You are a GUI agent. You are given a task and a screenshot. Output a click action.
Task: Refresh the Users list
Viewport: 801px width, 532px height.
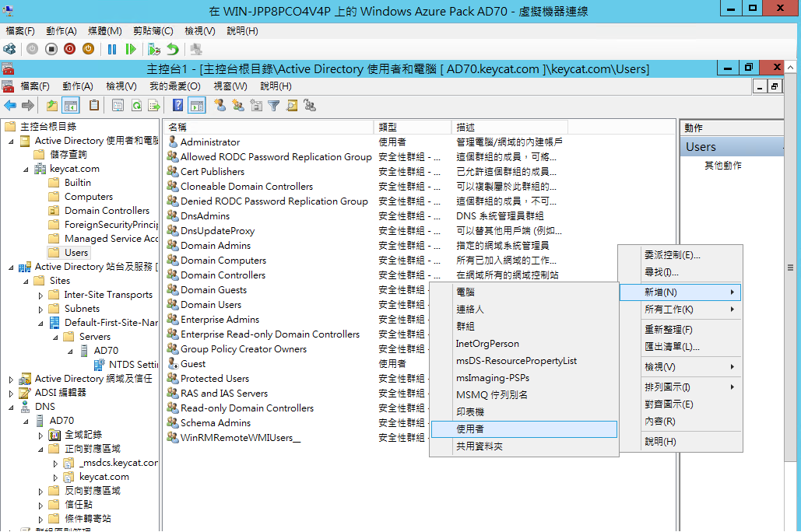click(x=136, y=106)
